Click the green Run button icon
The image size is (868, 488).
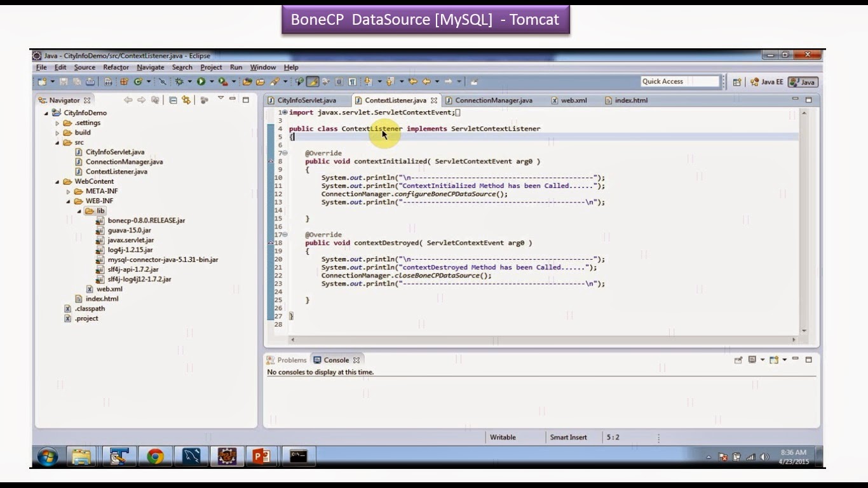[x=201, y=81]
